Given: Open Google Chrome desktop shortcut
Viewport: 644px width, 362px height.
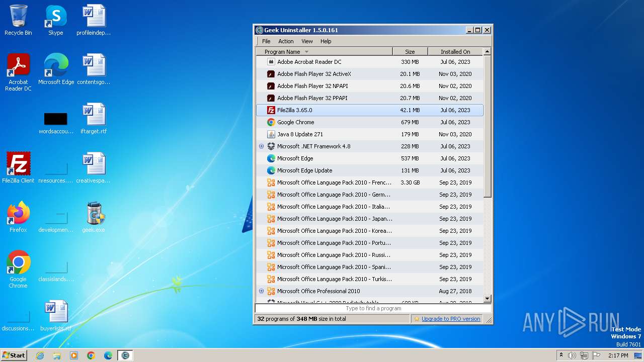Looking at the screenshot, I should point(18,269).
